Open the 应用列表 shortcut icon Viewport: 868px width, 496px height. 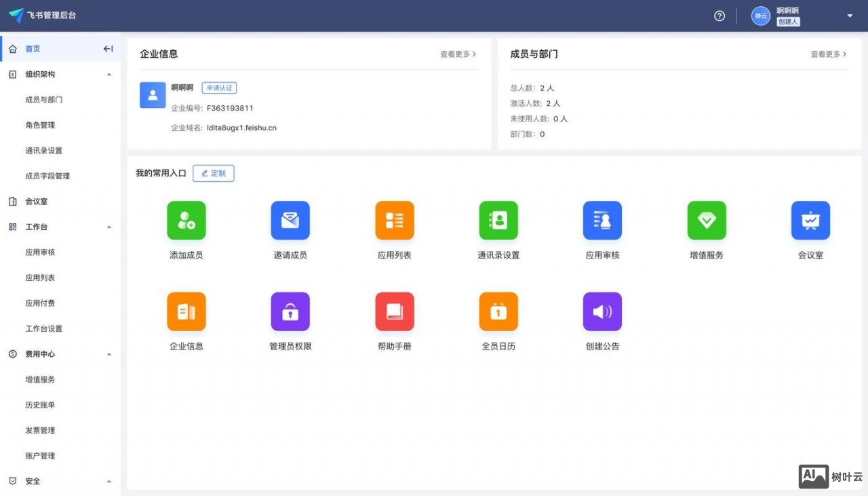pos(394,220)
